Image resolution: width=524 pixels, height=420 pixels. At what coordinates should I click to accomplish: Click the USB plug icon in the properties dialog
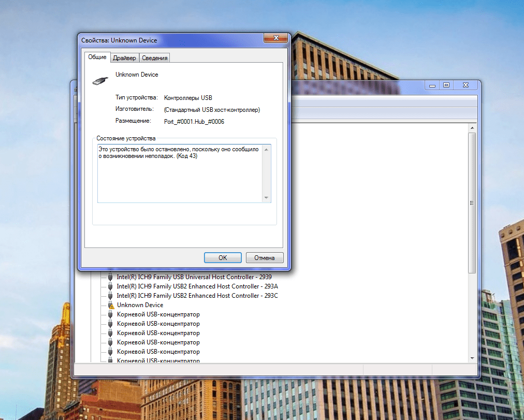pos(100,79)
